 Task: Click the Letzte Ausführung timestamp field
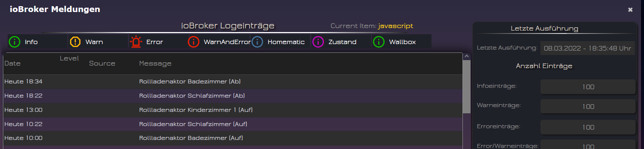pyautogui.click(x=587, y=48)
